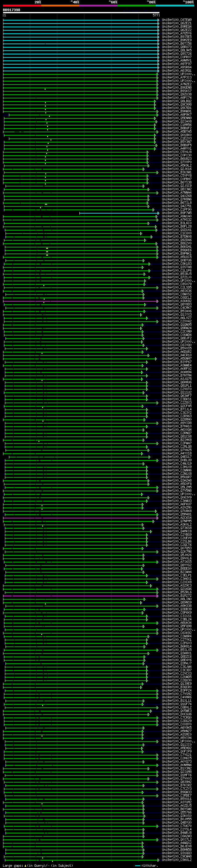Click the purple alignment bar for UniRef100_A3UK82
The image size is (197, 868).
tap(81, 301)
